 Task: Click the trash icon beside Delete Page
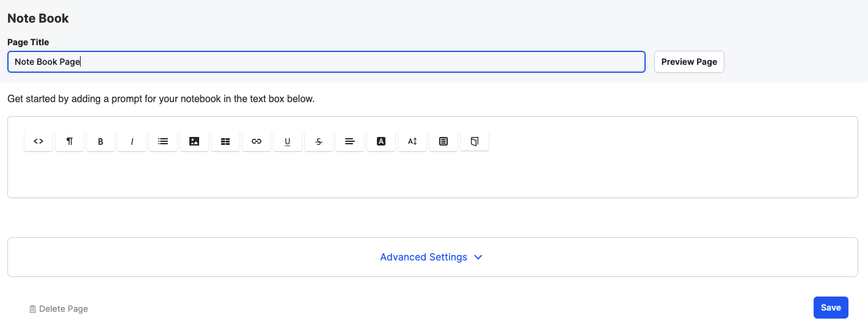(33, 309)
